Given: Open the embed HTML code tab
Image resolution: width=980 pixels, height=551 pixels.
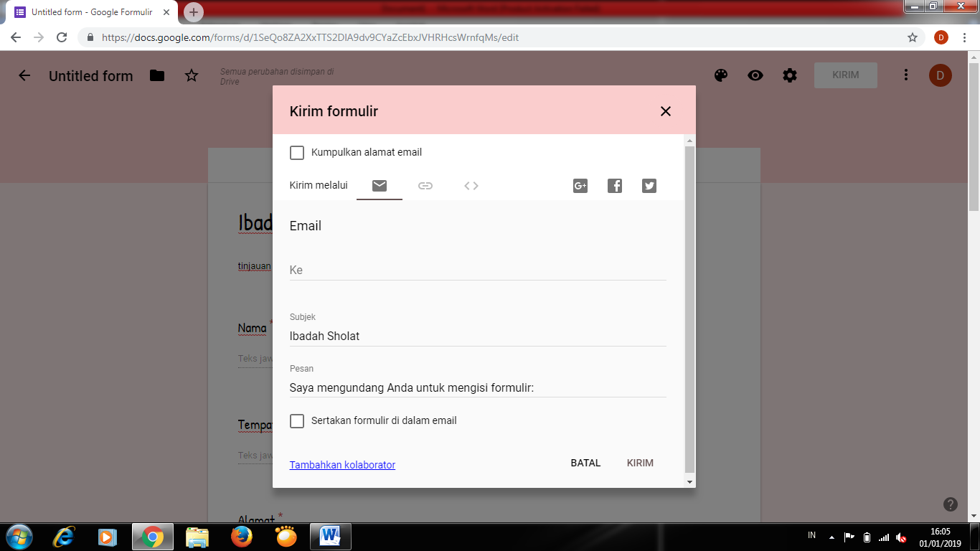Looking at the screenshot, I should (471, 186).
